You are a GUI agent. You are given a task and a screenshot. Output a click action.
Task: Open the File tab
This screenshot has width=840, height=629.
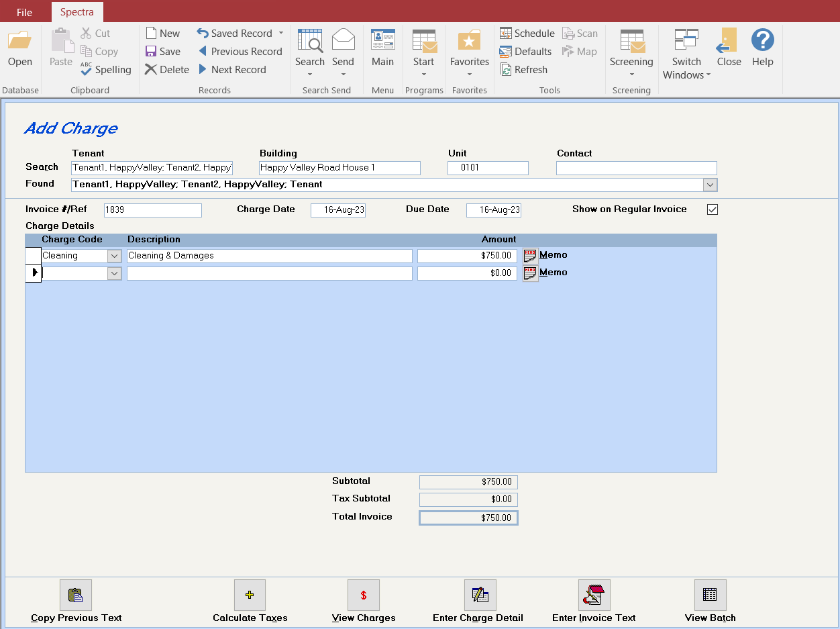pyautogui.click(x=24, y=12)
